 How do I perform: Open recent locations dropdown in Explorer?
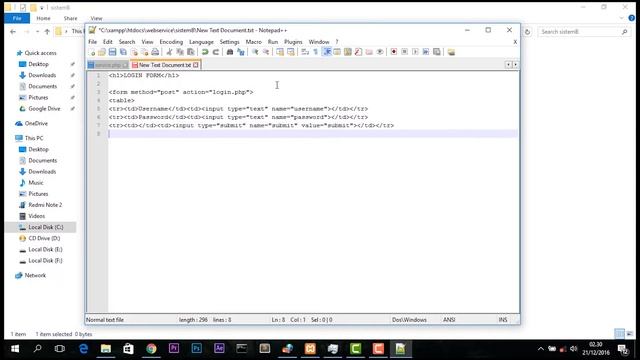coord(38,31)
